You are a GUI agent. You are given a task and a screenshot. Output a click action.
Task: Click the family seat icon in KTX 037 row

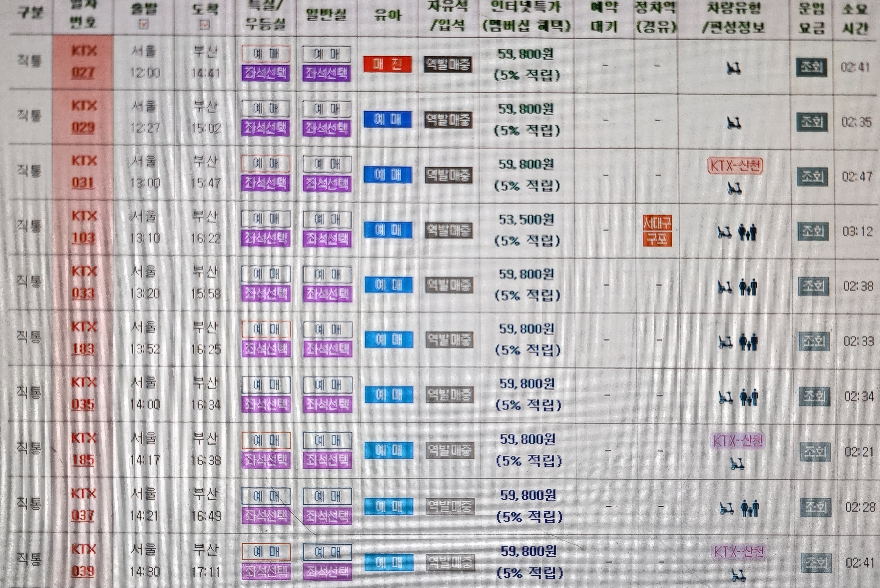tap(750, 508)
